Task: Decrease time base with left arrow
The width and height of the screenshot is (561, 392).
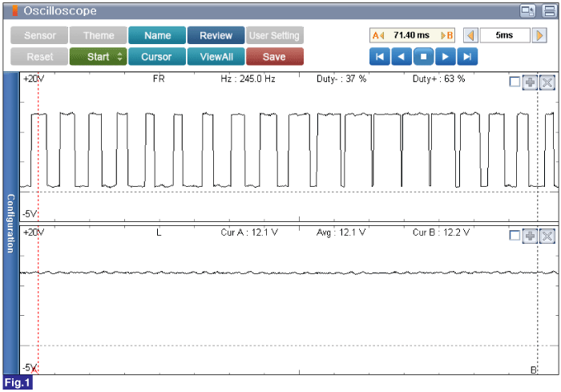Action: pos(470,35)
